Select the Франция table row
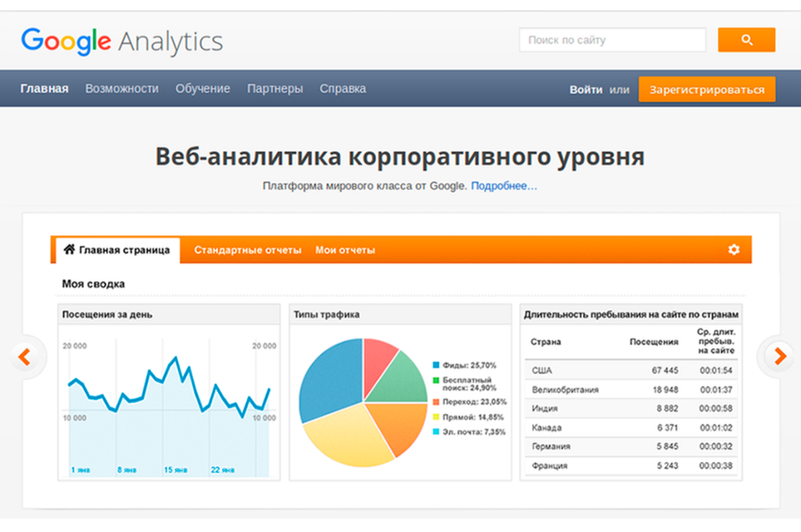Screen dimensions: 801x532 tap(631, 466)
